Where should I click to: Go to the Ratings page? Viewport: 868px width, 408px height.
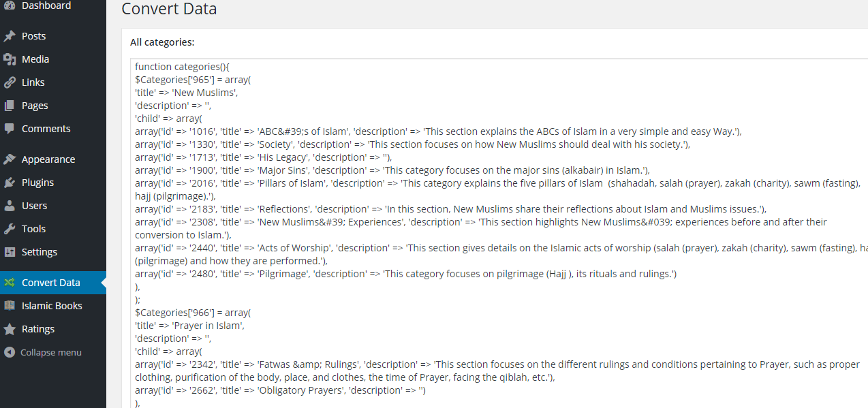coord(53,329)
